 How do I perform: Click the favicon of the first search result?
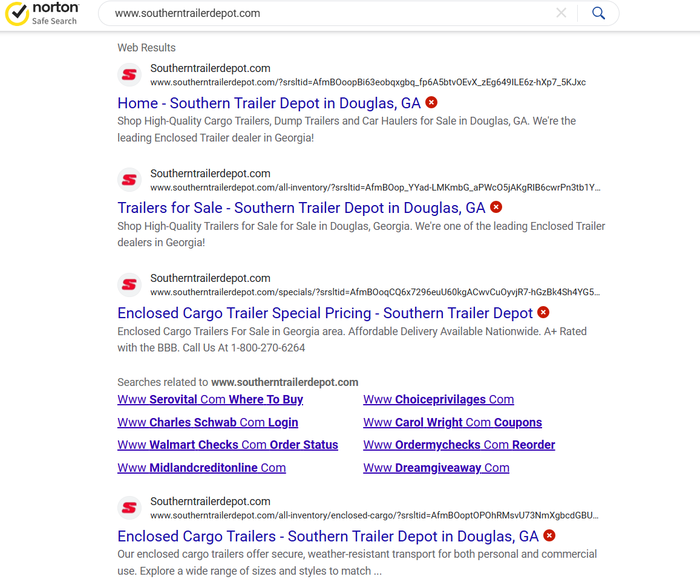pos(129,75)
